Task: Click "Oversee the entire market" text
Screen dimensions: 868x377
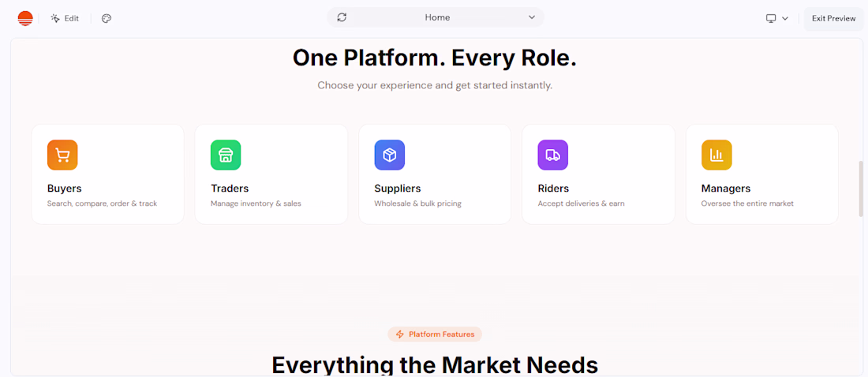Action: (x=747, y=203)
